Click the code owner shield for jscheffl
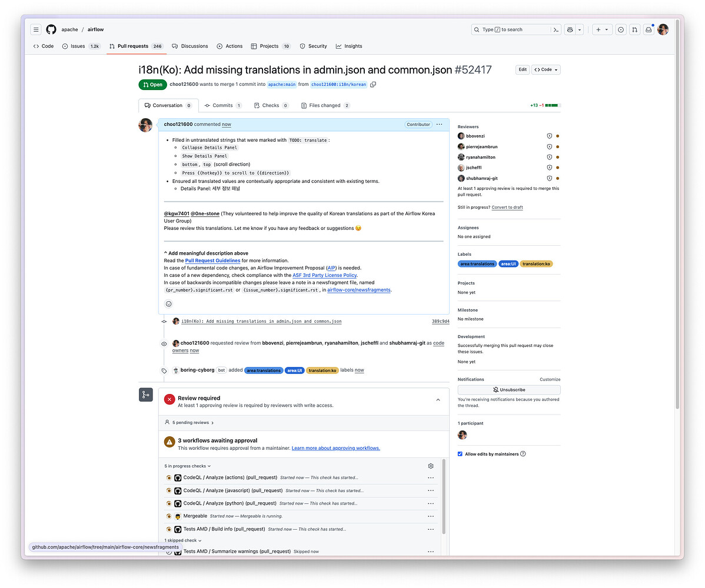The height and width of the screenshot is (588, 705). tap(549, 168)
